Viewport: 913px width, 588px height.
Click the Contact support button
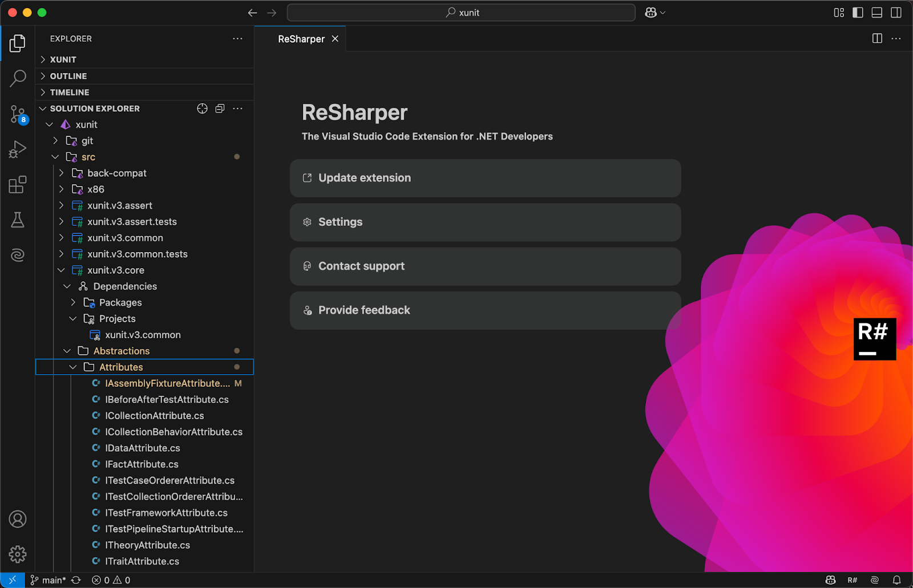[485, 266]
